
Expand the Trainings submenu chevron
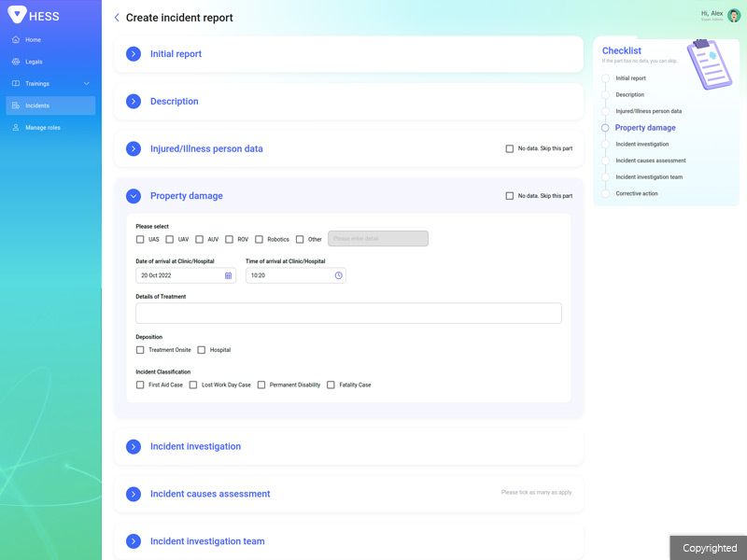pyautogui.click(x=87, y=84)
